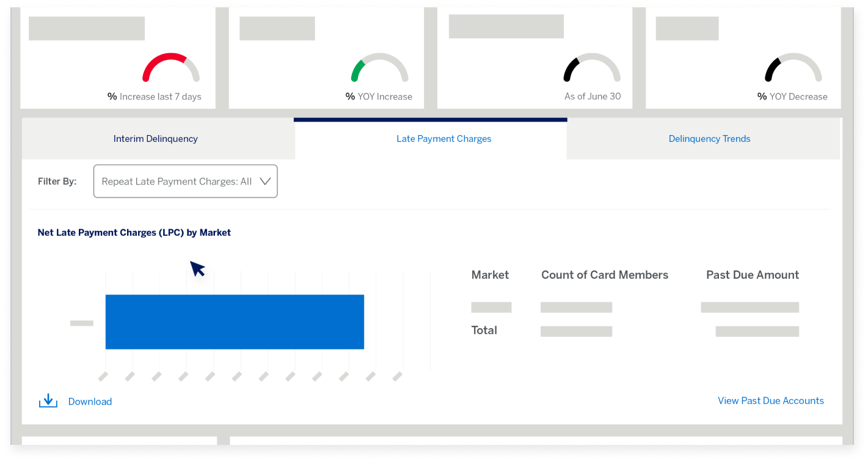Viewport: 868px width, 462px height.
Task: Switch to the Interim Delinquency tab
Action: (x=156, y=139)
